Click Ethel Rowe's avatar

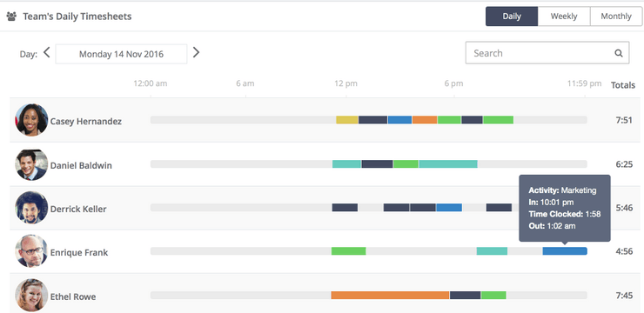[31, 296]
